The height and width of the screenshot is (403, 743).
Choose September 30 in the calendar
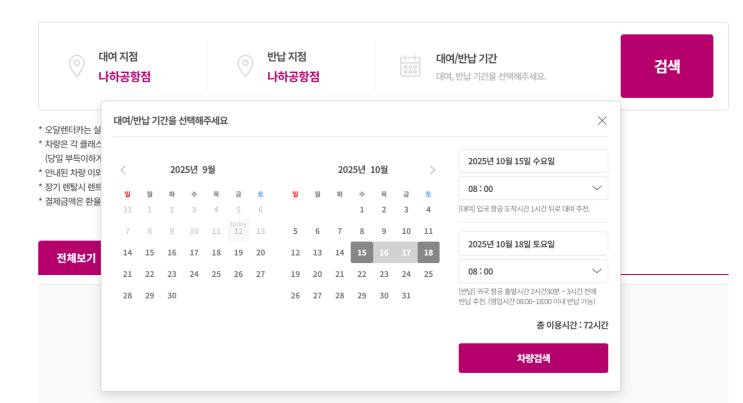click(172, 296)
